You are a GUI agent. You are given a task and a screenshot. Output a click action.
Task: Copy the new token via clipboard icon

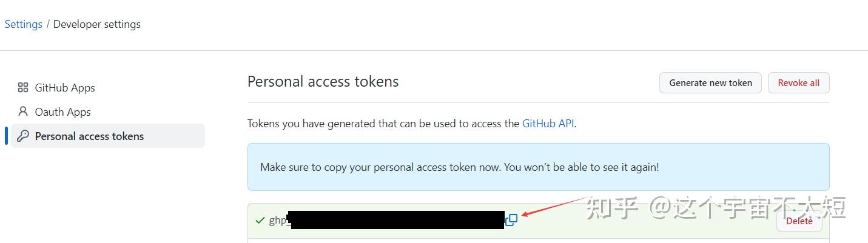[512, 220]
